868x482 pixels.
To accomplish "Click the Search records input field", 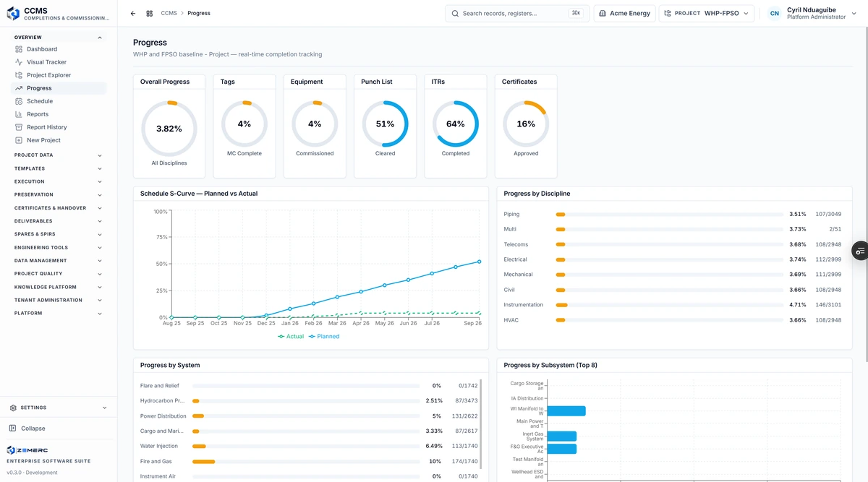I will click(x=516, y=13).
